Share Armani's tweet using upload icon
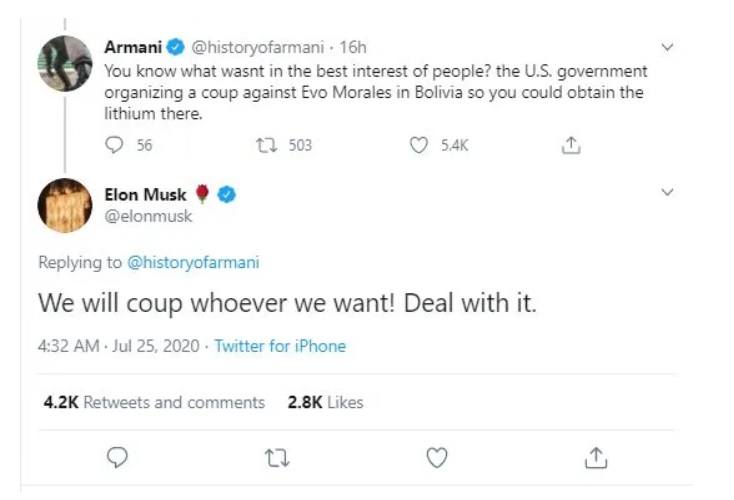 click(x=571, y=145)
